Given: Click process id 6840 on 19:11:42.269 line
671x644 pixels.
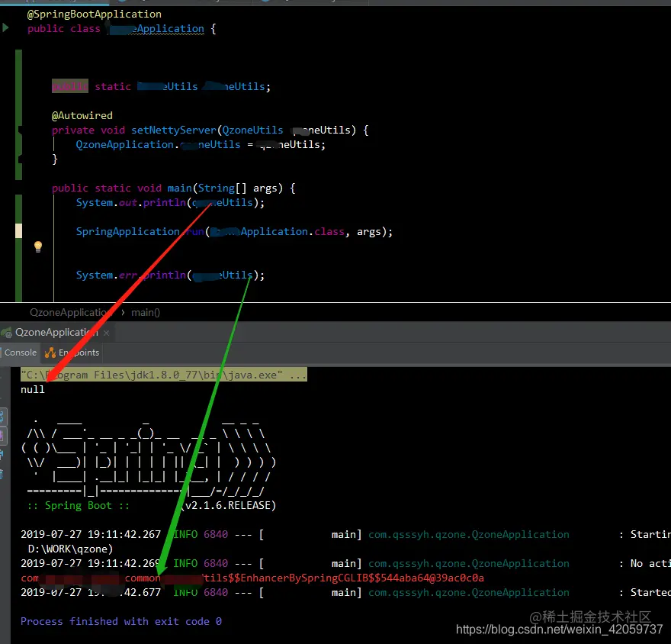Looking at the screenshot, I should click(x=216, y=563).
